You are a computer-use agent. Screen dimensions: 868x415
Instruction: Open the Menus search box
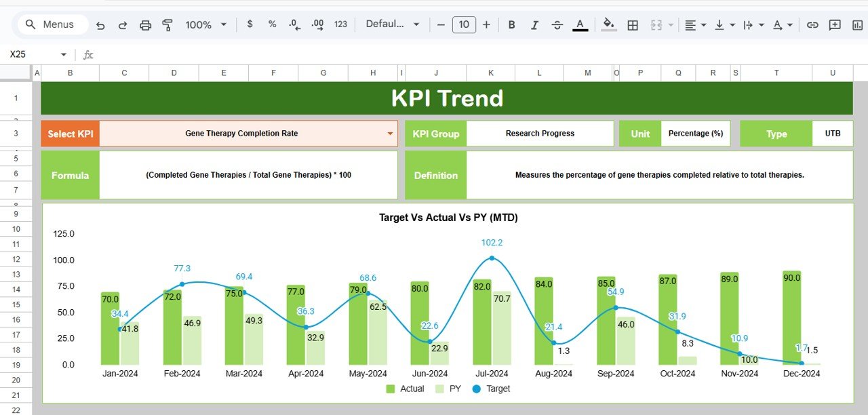coord(52,24)
